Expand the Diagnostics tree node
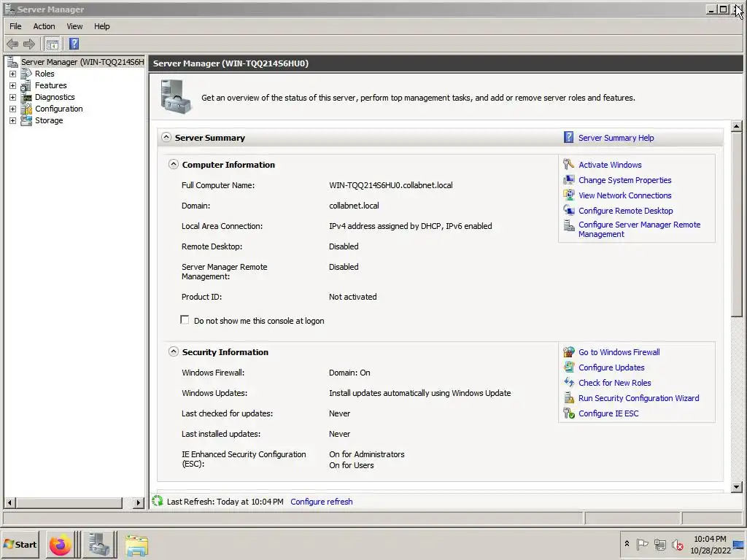747x560 pixels. [13, 97]
